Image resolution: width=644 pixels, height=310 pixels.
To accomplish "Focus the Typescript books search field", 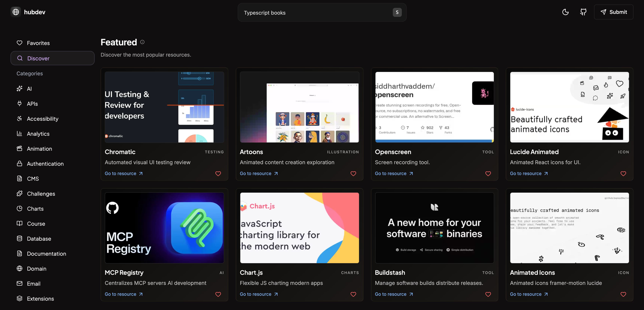I will (x=315, y=13).
